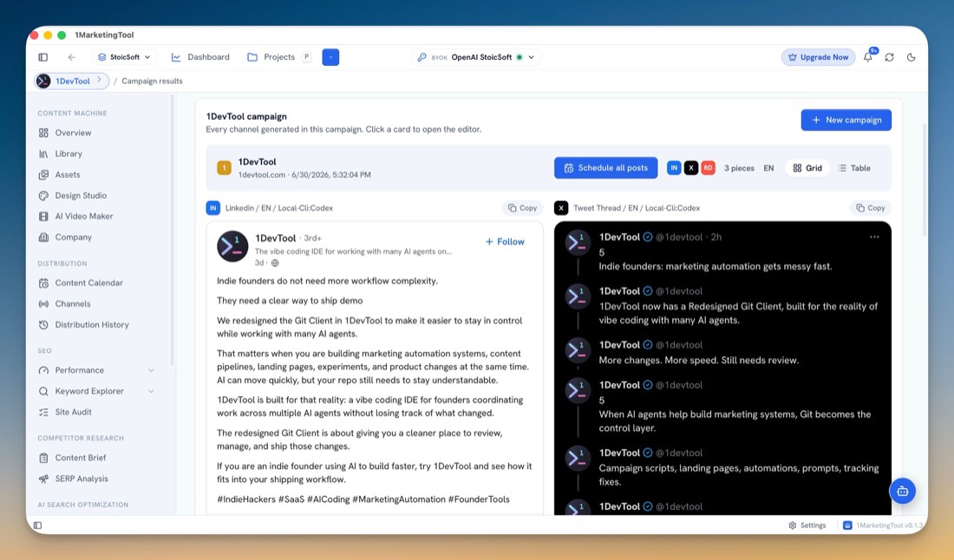Image resolution: width=954 pixels, height=560 pixels.
Task: Click the SERP Analysis telescope icon
Action: [44, 479]
